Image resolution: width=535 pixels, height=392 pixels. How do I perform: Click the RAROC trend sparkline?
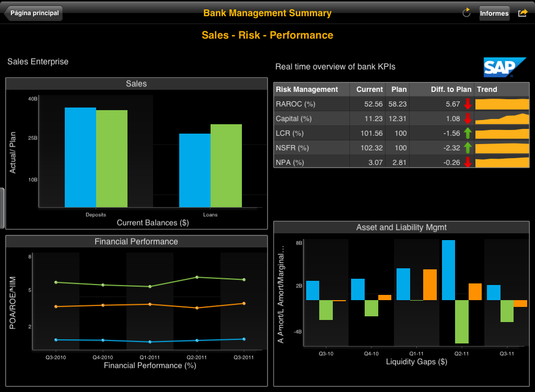(502, 104)
